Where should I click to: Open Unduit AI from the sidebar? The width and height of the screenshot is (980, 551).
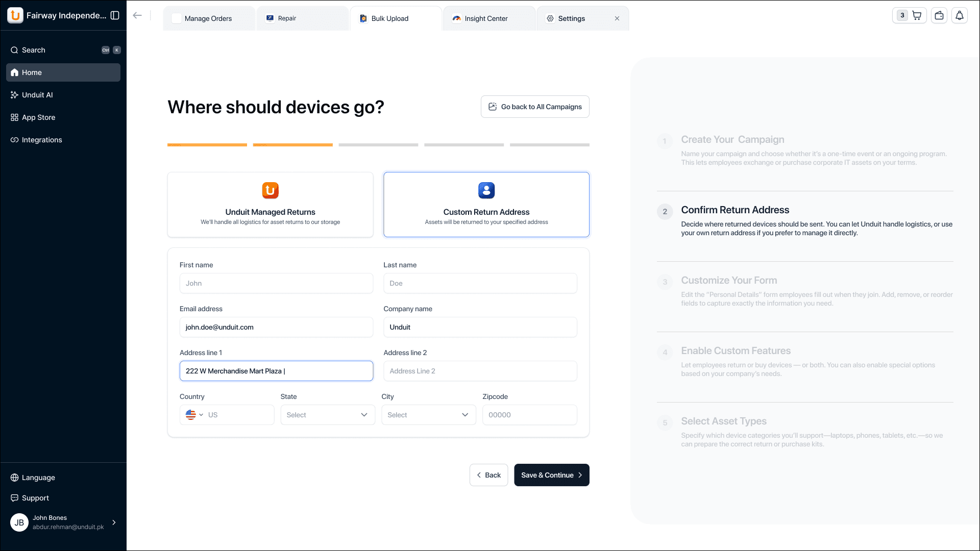pyautogui.click(x=37, y=95)
